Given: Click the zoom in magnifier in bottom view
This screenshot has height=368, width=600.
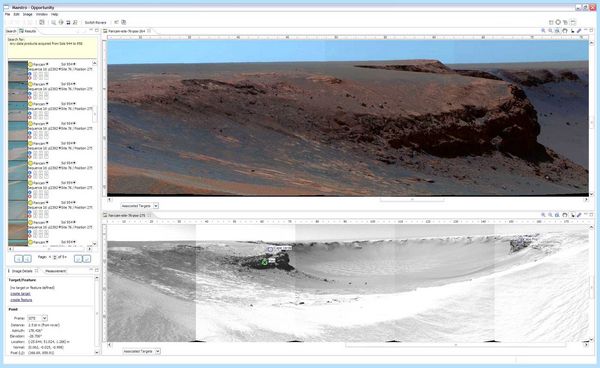Looking at the screenshot, I should pos(543,215).
